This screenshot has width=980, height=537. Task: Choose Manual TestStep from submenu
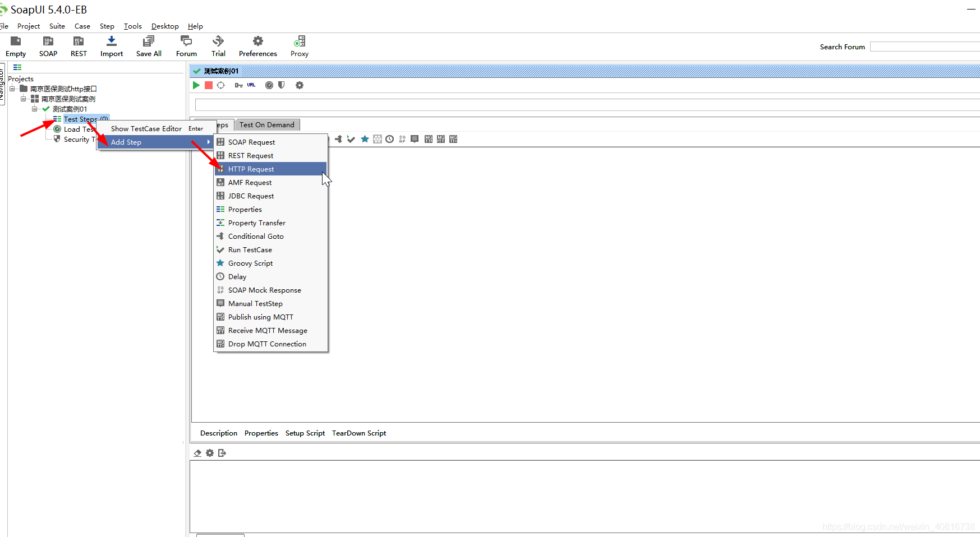tap(270, 303)
